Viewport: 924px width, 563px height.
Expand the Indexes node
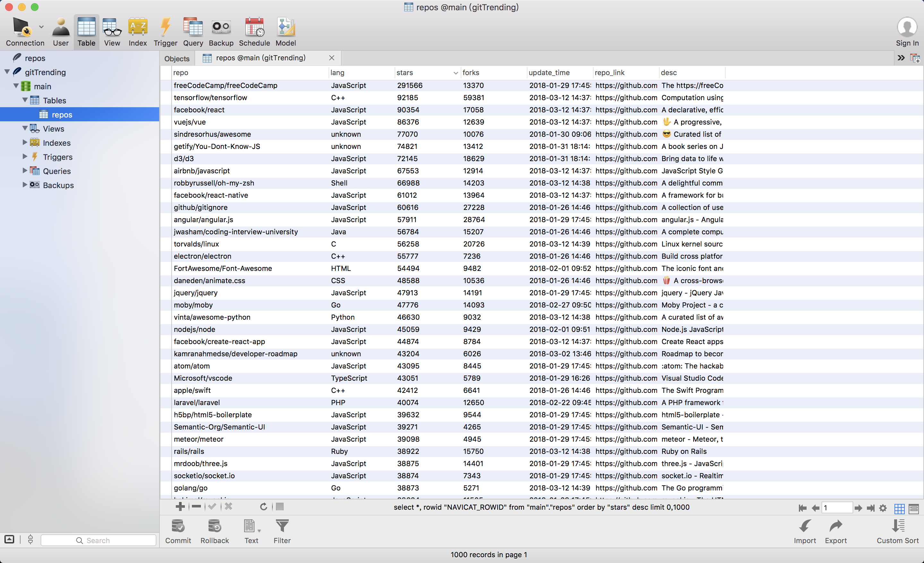click(25, 142)
